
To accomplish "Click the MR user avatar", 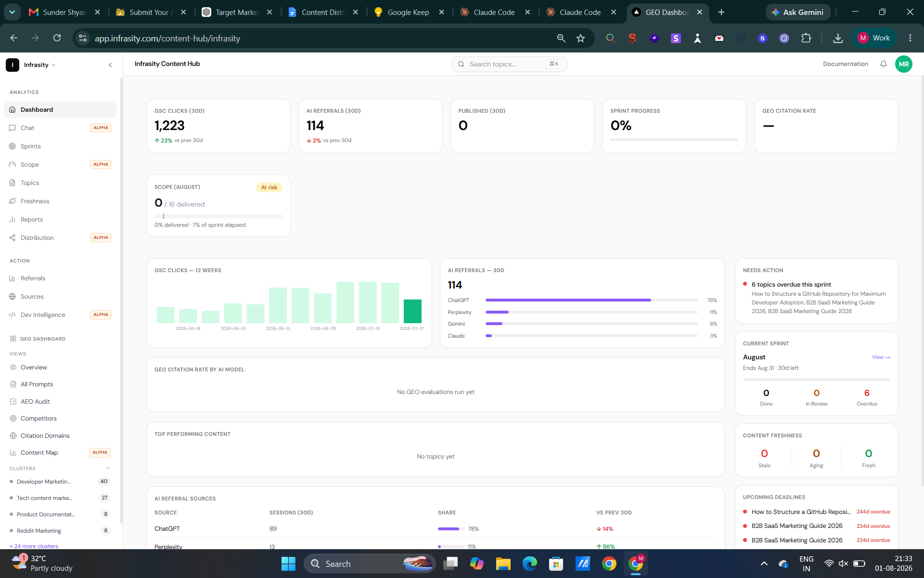I will coord(903,64).
